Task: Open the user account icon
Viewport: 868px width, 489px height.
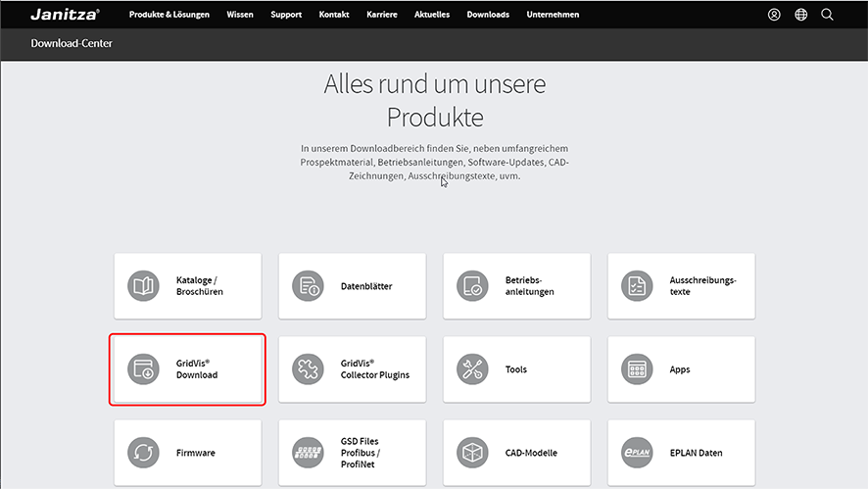Action: (774, 15)
